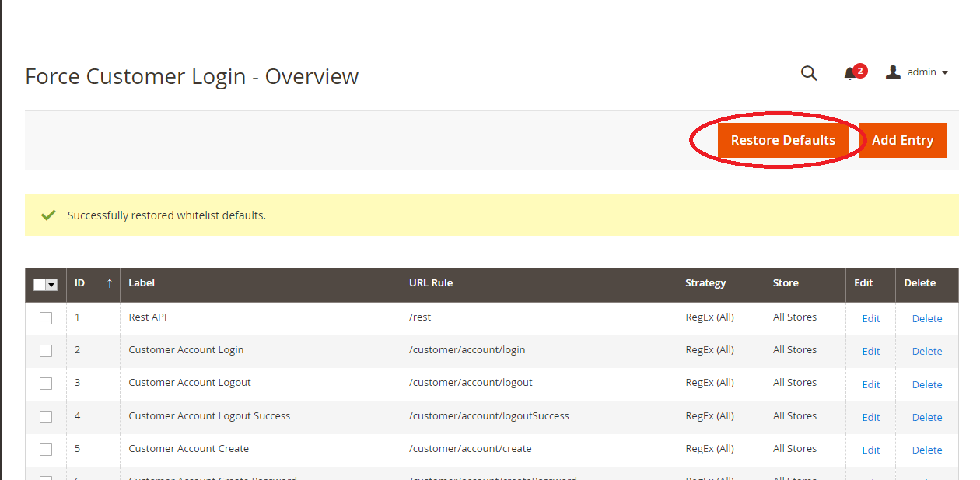The height and width of the screenshot is (480, 980).
Task: Edit the Customer Account Logout entry
Action: coord(870,384)
